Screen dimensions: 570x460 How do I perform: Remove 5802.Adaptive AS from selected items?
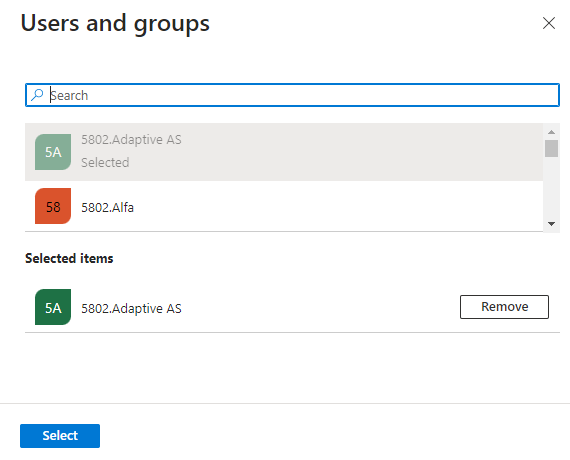(504, 307)
